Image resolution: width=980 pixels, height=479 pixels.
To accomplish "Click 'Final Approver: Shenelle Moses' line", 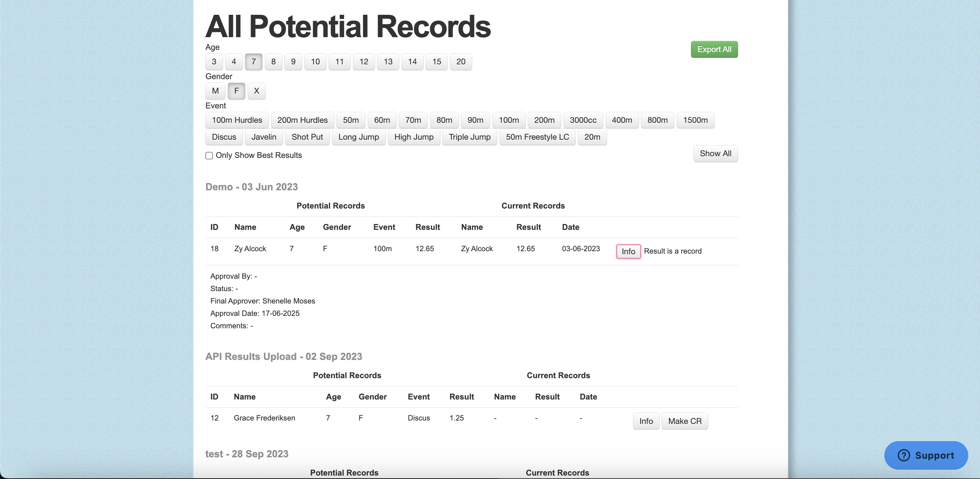I will click(263, 301).
